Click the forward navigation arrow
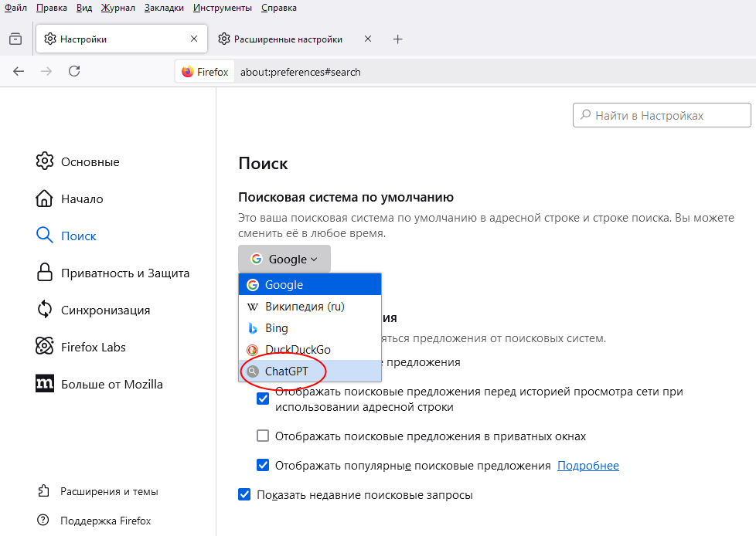The image size is (756, 536). pos(46,72)
